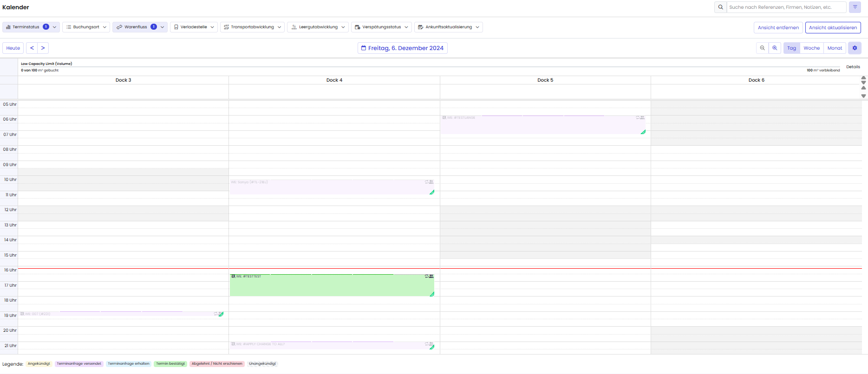Click the Ansicht aktualisieren button
The width and height of the screenshot is (868, 374).
click(833, 28)
